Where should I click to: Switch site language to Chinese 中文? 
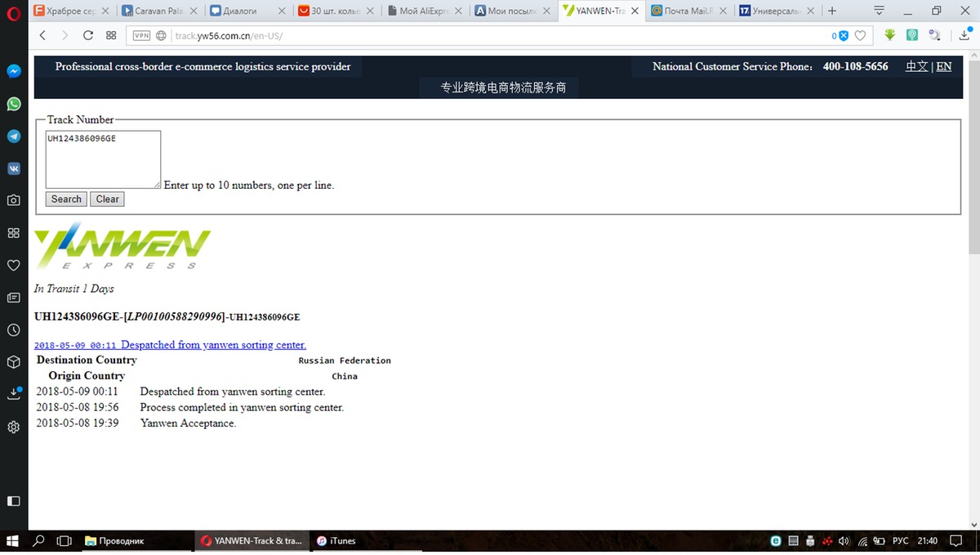coord(916,66)
